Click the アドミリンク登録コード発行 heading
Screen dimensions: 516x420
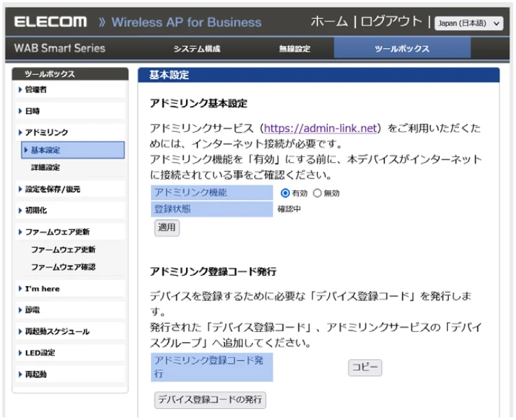click(x=213, y=272)
